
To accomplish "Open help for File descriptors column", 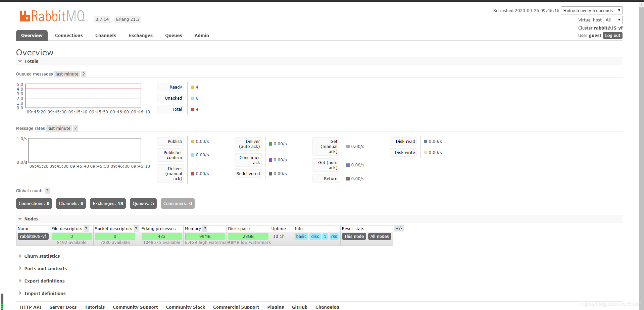I will (x=86, y=229).
